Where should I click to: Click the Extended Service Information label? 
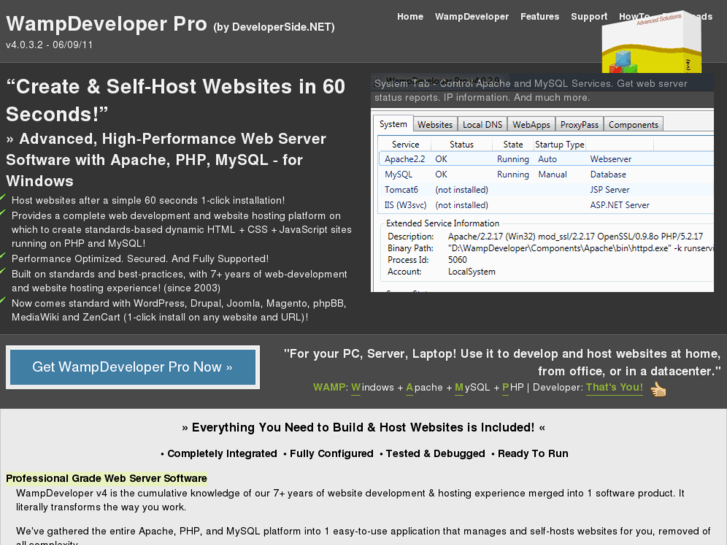point(443,223)
